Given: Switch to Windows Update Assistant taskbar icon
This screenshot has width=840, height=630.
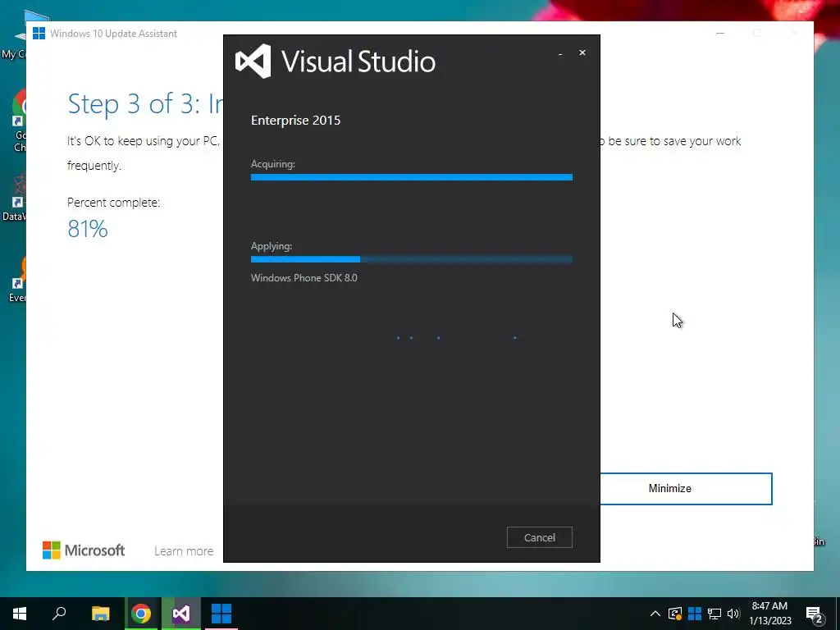Looking at the screenshot, I should [x=221, y=614].
